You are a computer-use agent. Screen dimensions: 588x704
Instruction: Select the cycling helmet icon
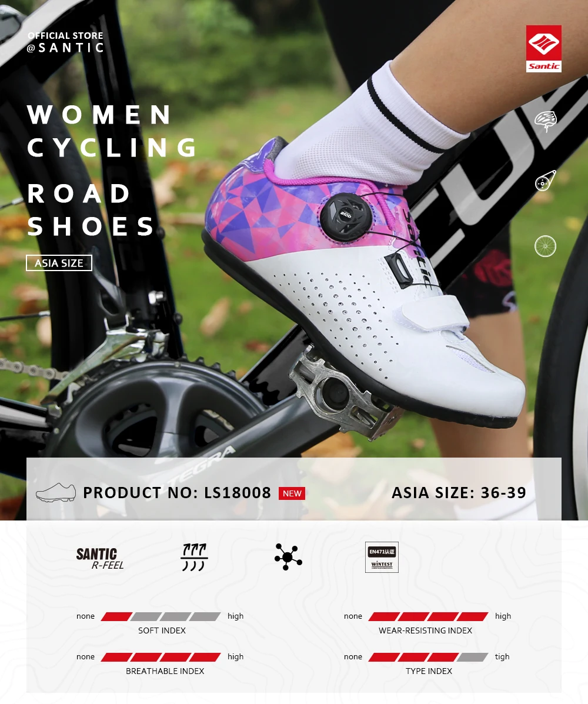(x=545, y=121)
